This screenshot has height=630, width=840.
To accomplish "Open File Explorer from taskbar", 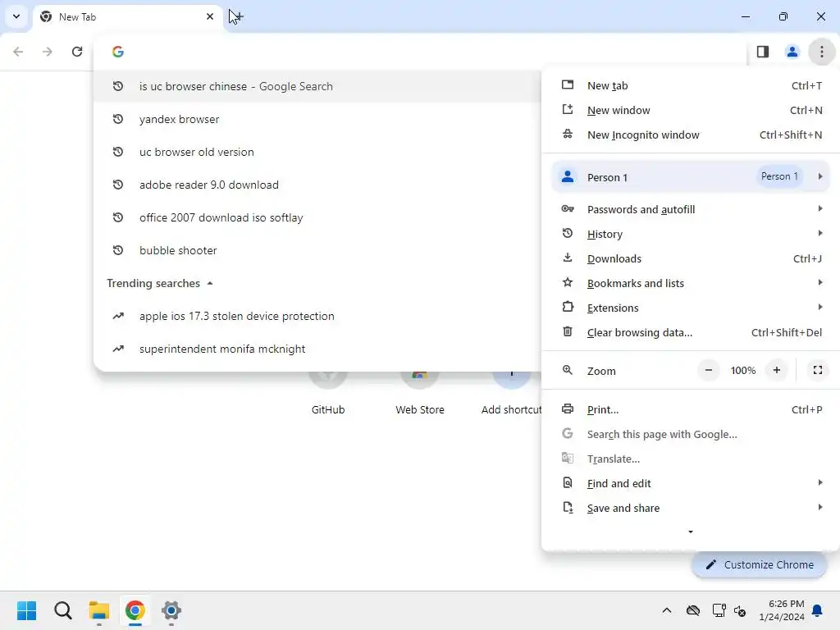I will (99, 610).
